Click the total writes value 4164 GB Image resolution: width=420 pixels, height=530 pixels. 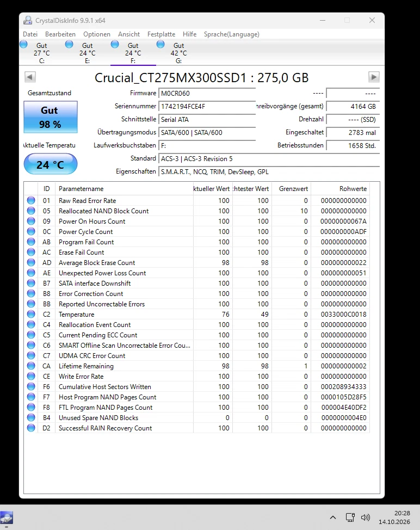353,107
